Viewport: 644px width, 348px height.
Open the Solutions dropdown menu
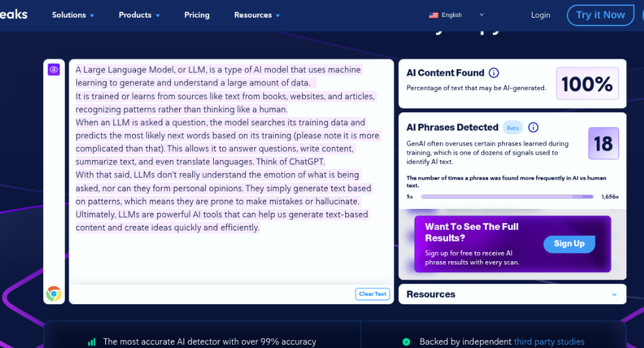[73, 15]
